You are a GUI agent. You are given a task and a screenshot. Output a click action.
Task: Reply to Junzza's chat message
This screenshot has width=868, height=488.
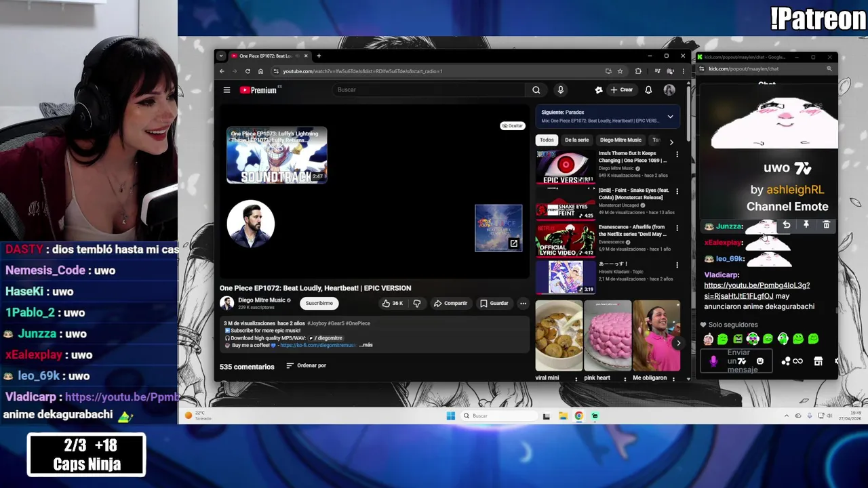click(786, 225)
